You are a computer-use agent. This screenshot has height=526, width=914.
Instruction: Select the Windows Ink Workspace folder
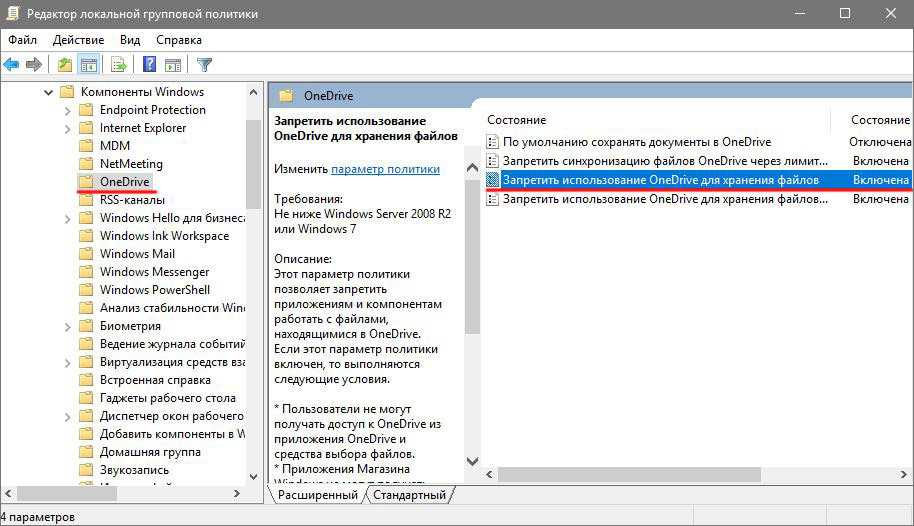point(164,236)
